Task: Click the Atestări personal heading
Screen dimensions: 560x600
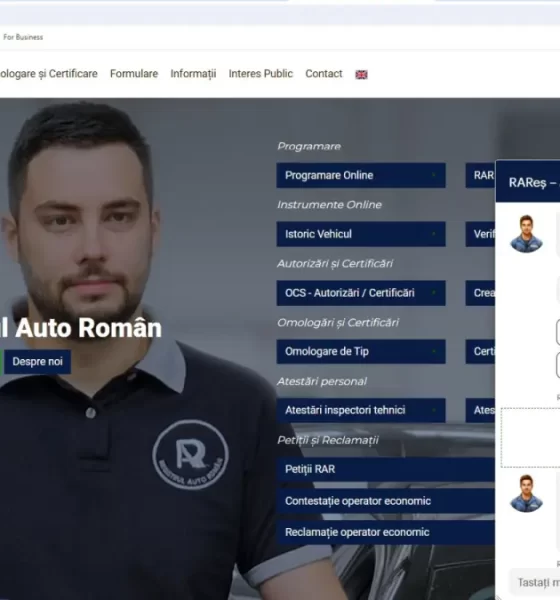Action: click(322, 381)
